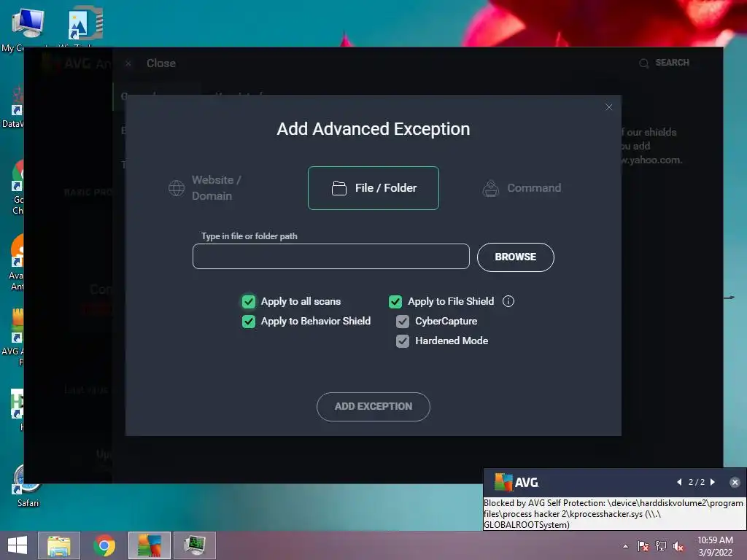747x560 pixels.
Task: Switch to Website / Domain exception type
Action: point(205,188)
